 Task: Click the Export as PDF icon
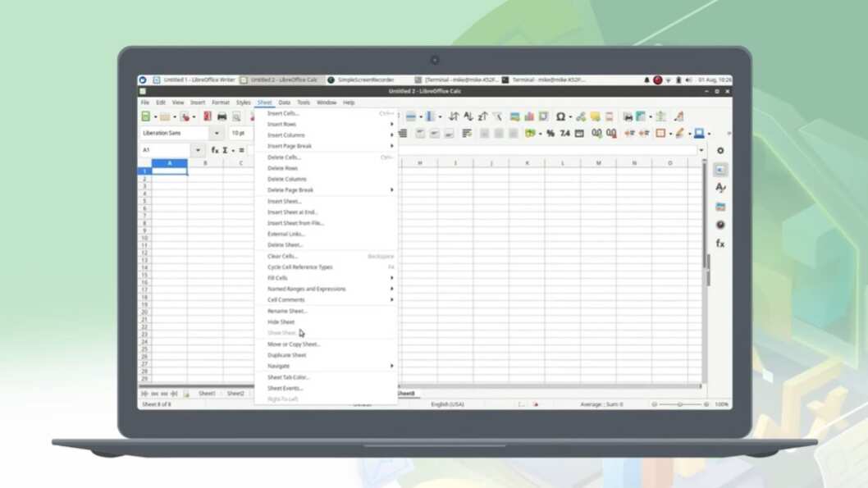208,117
